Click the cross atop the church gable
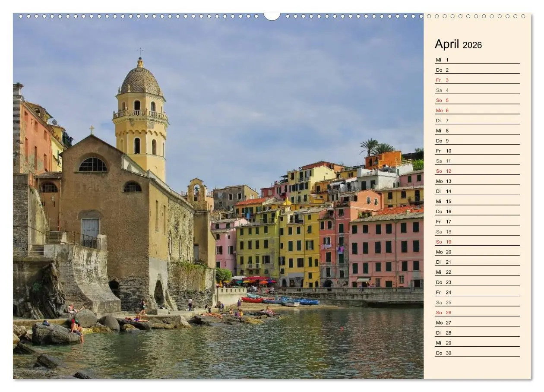544x392 pixels. pyautogui.click(x=92, y=130)
